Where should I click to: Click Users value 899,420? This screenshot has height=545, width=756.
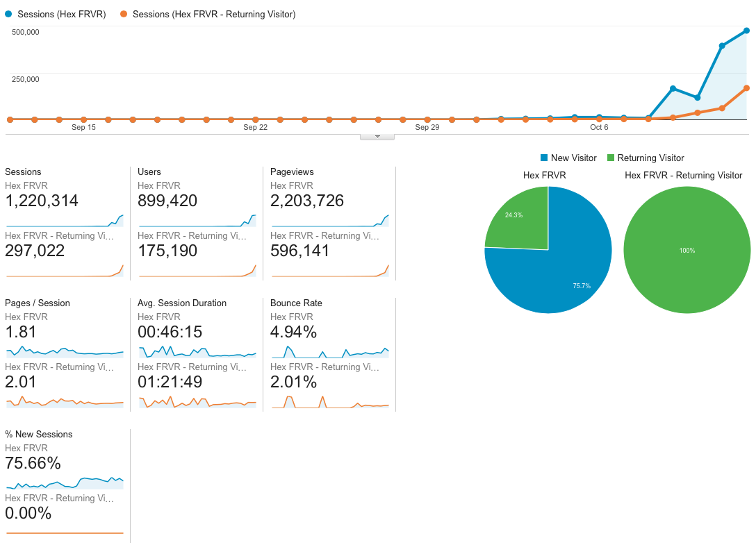click(x=167, y=201)
